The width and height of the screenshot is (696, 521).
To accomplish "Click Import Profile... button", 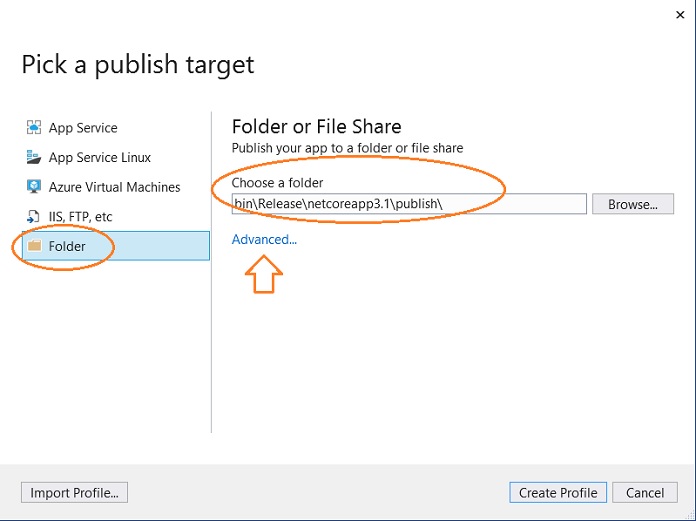I will [x=74, y=493].
